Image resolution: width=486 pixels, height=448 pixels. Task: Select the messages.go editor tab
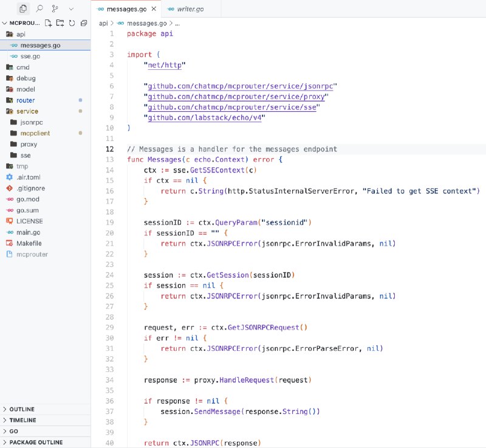point(126,9)
